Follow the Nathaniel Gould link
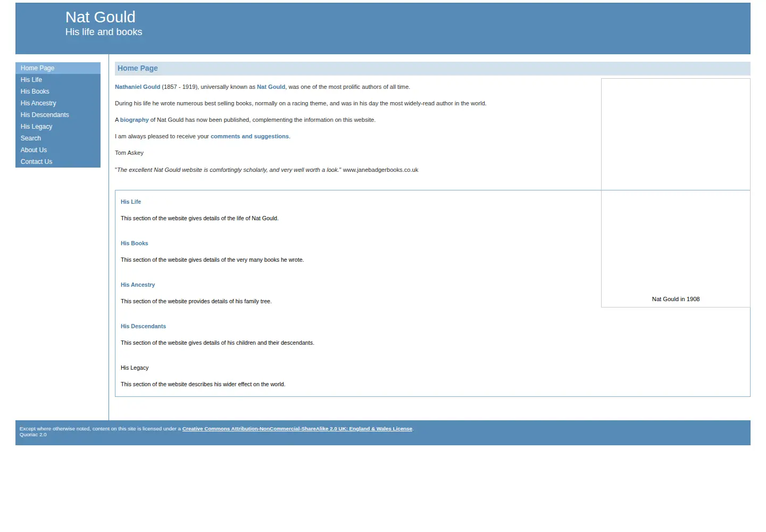The width and height of the screenshot is (766, 532). click(137, 87)
